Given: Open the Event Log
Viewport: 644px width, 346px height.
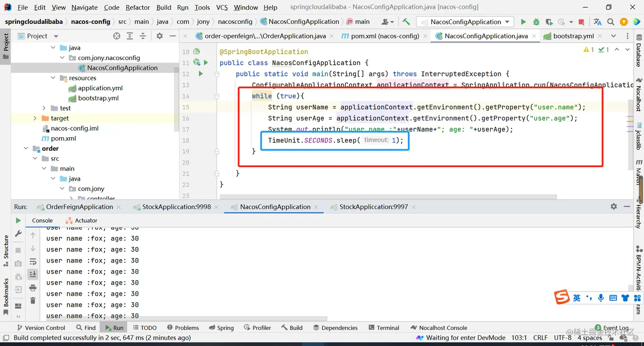Looking at the screenshot, I should pyautogui.click(x=612, y=328).
